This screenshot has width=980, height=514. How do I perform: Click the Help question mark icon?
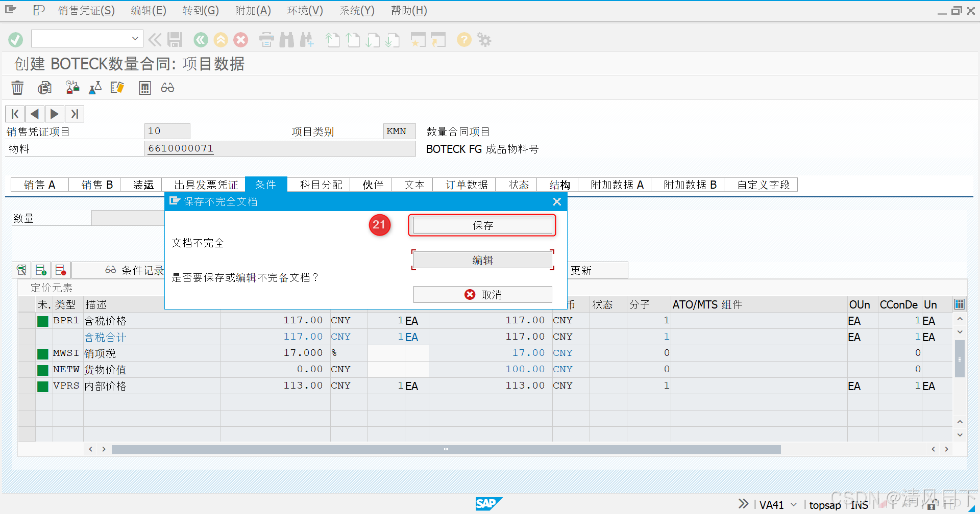[463, 39]
